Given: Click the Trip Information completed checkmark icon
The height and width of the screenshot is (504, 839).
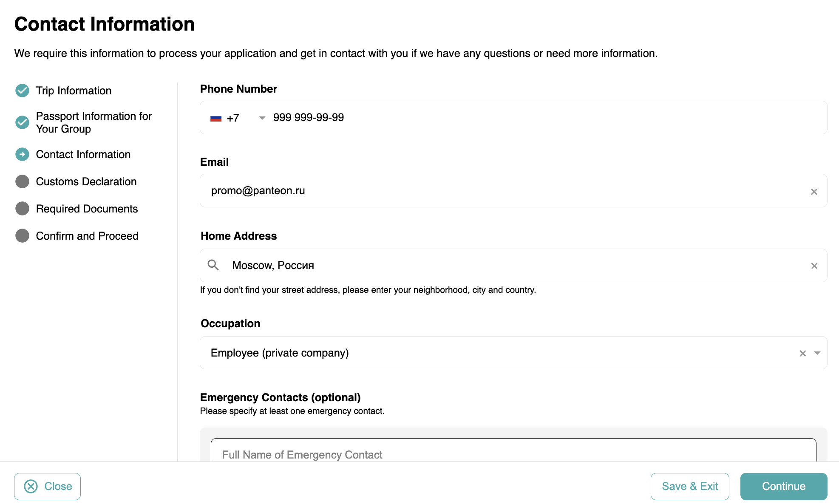Looking at the screenshot, I should (x=22, y=91).
